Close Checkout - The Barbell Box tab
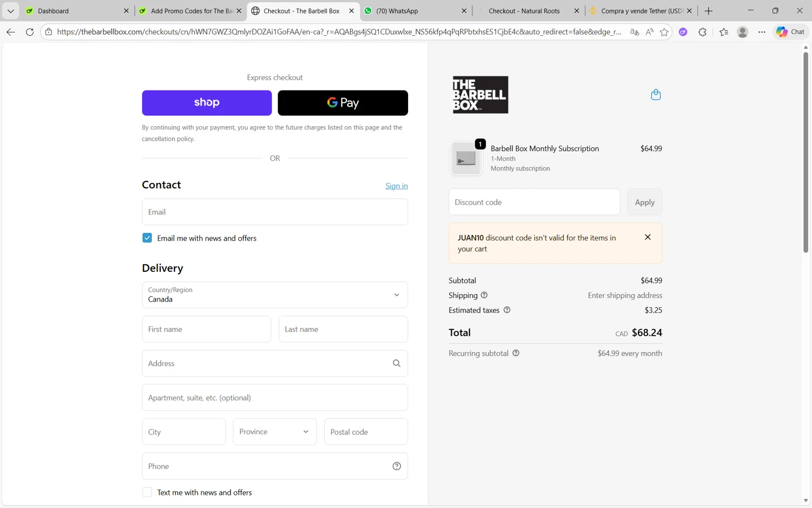This screenshot has width=812, height=508. pos(351,11)
